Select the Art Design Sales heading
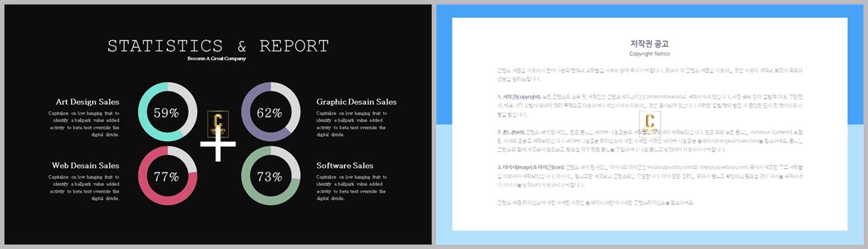Screen dimensions: 868x249 (87, 102)
